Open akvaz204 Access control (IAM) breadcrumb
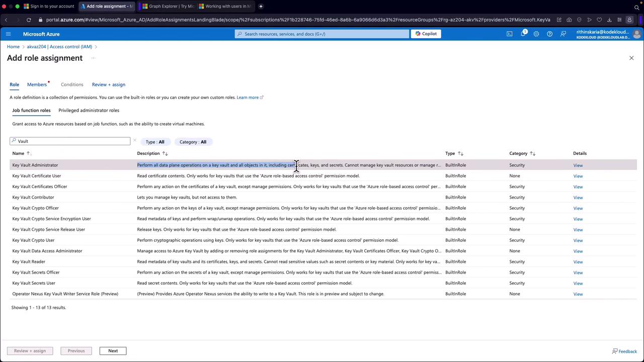 (59, 47)
